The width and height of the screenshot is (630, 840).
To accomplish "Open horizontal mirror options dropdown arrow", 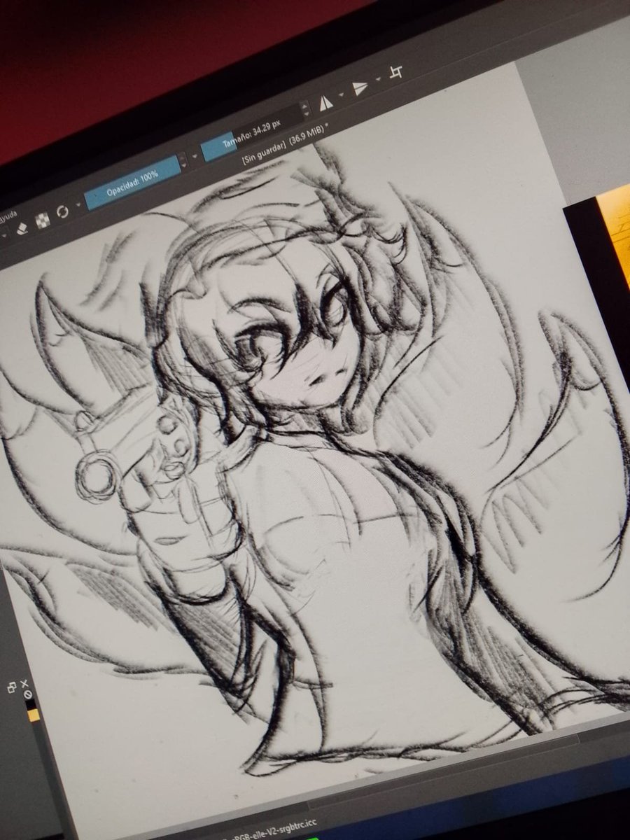I will point(342,94).
